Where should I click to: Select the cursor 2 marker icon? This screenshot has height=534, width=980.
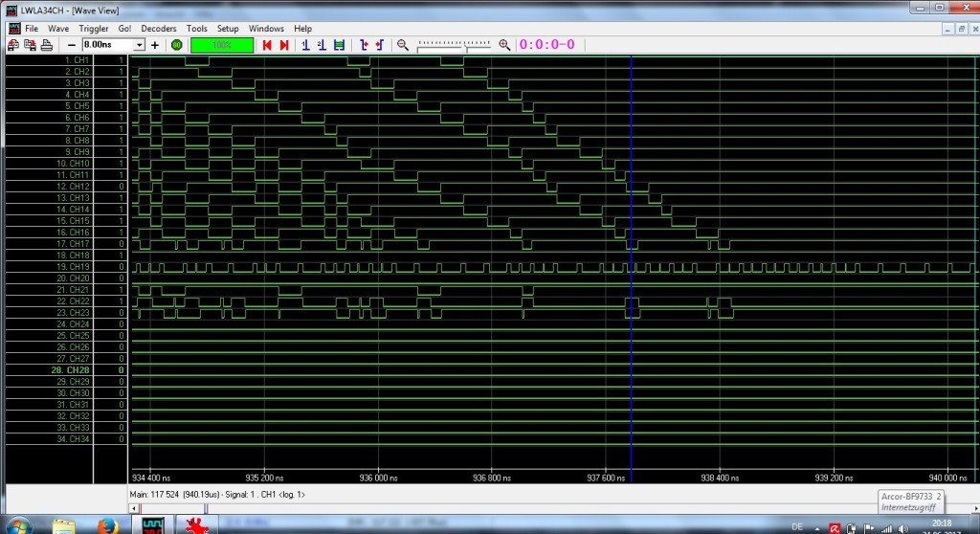[322, 45]
